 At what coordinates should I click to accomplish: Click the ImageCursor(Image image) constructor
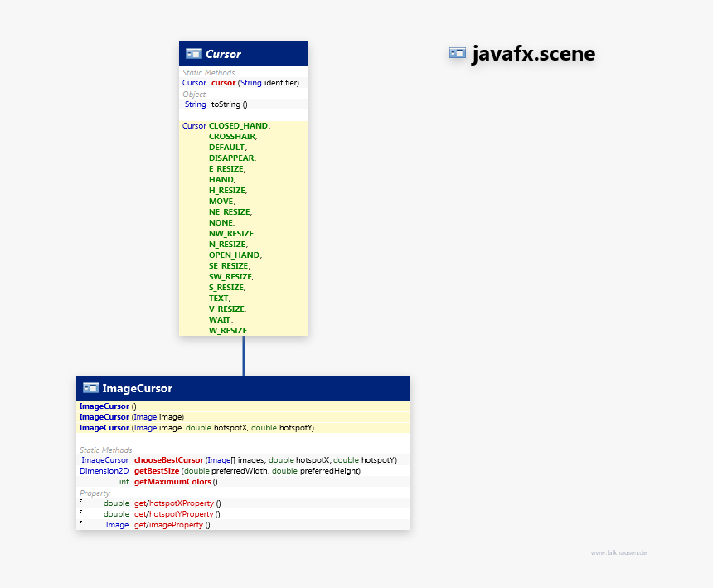tap(243, 417)
